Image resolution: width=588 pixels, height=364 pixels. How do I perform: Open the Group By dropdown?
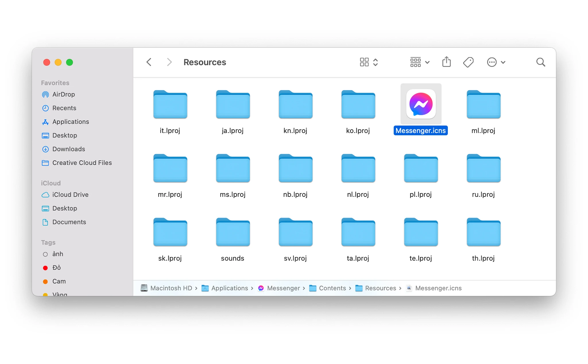tap(419, 62)
